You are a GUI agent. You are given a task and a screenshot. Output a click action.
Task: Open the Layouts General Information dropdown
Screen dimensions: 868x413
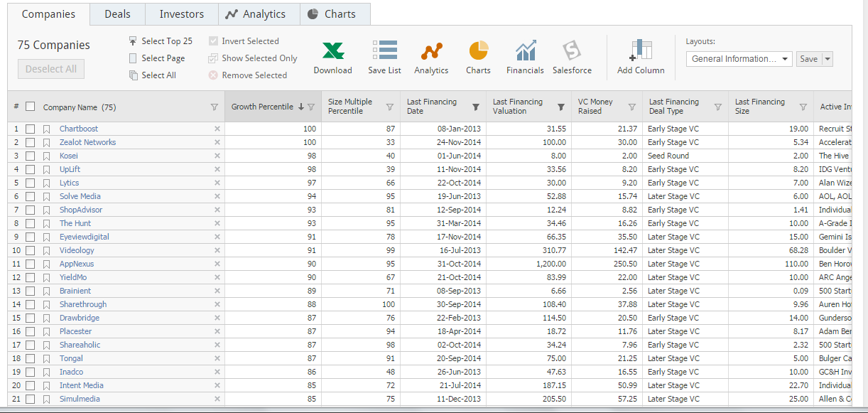(x=739, y=59)
